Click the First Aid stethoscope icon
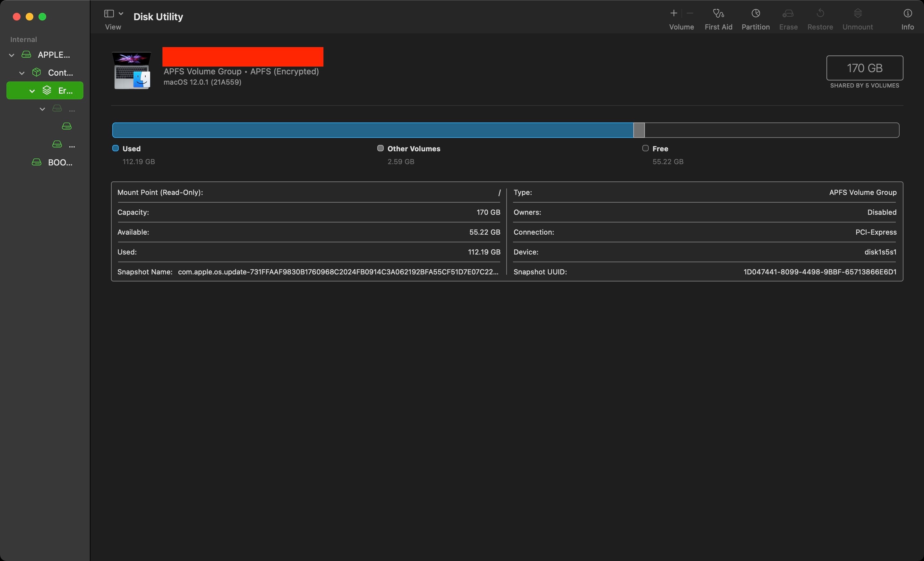Screen dimensions: 924x561 coord(718,13)
